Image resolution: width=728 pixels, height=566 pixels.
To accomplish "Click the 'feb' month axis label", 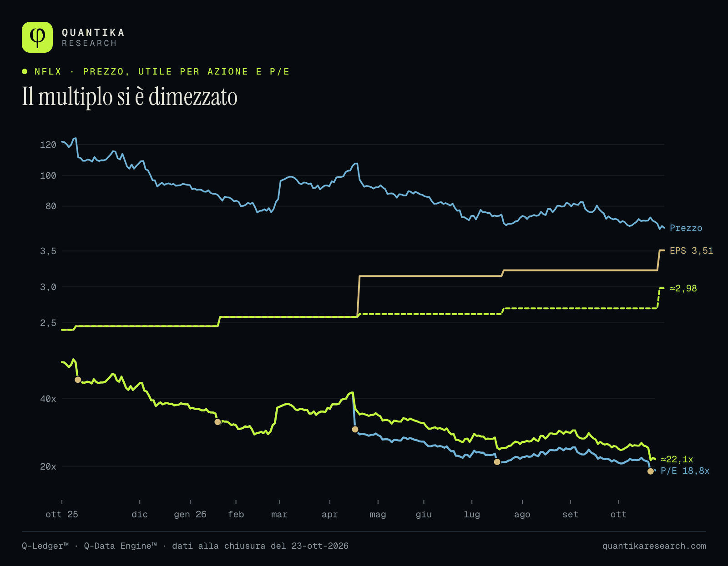I will coord(236,514).
